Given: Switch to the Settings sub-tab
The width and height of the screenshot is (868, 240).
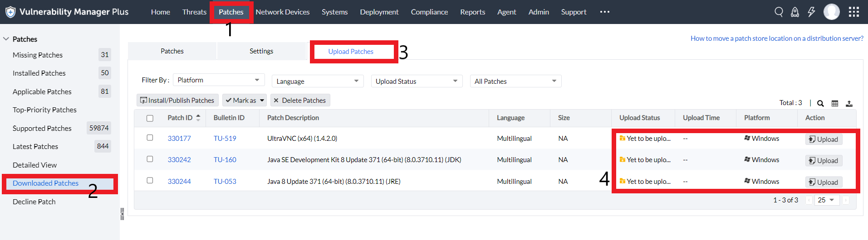Looking at the screenshot, I should (x=261, y=51).
